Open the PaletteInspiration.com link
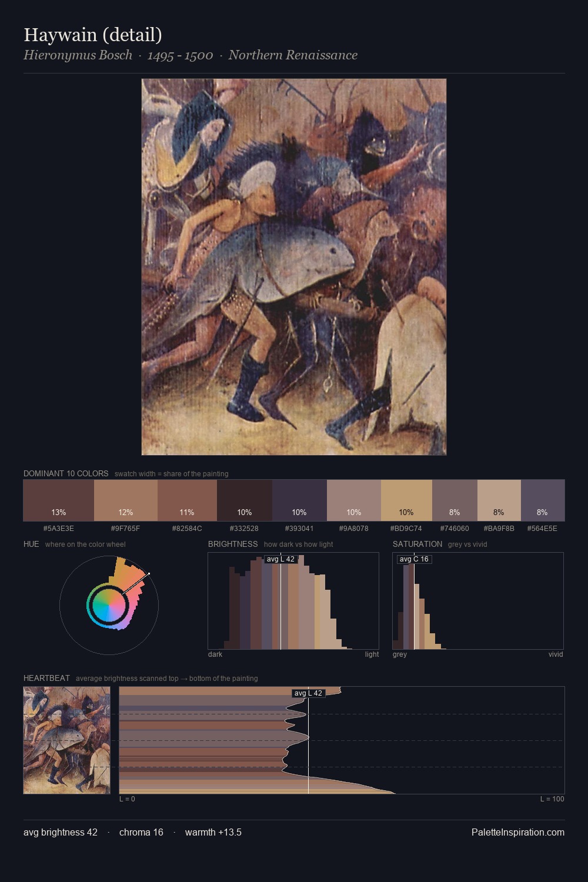 pyautogui.click(x=518, y=832)
